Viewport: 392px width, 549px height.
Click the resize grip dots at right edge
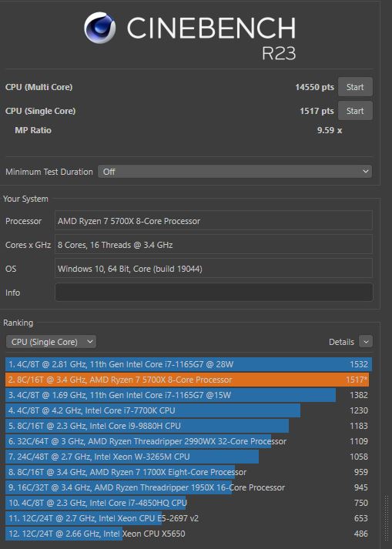pyautogui.click(x=387, y=518)
